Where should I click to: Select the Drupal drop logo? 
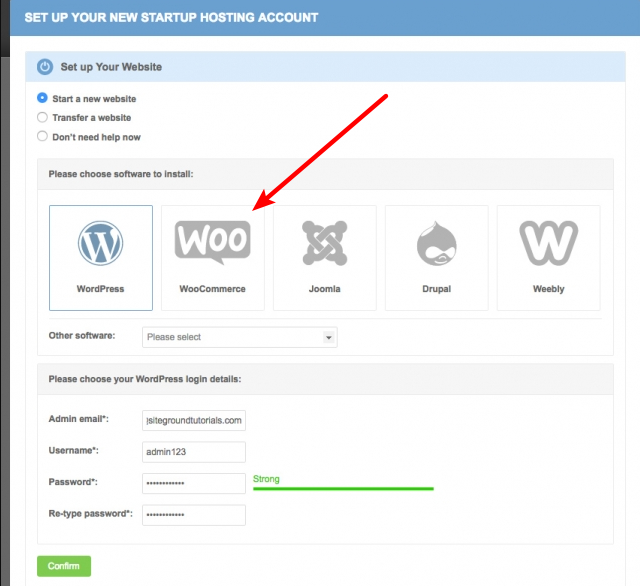436,243
